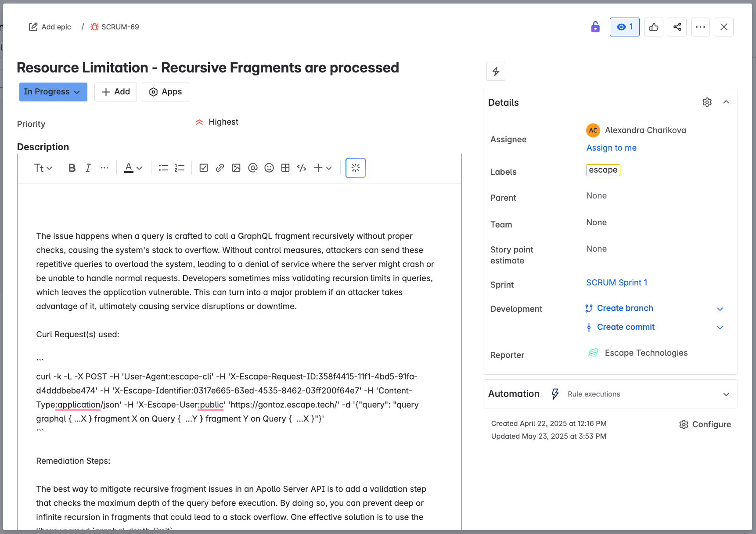The image size is (756, 534).
Task: Insert a numbered list in the description
Action: [x=179, y=168]
